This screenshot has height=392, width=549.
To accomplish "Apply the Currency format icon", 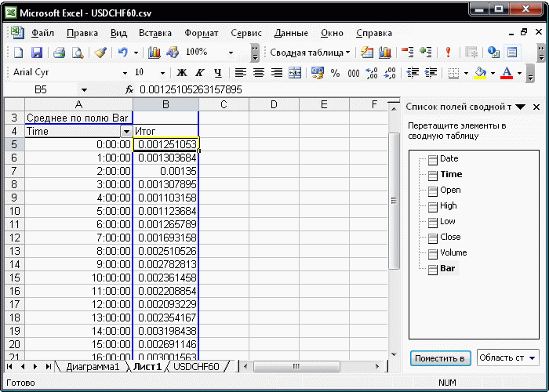I will (x=317, y=73).
